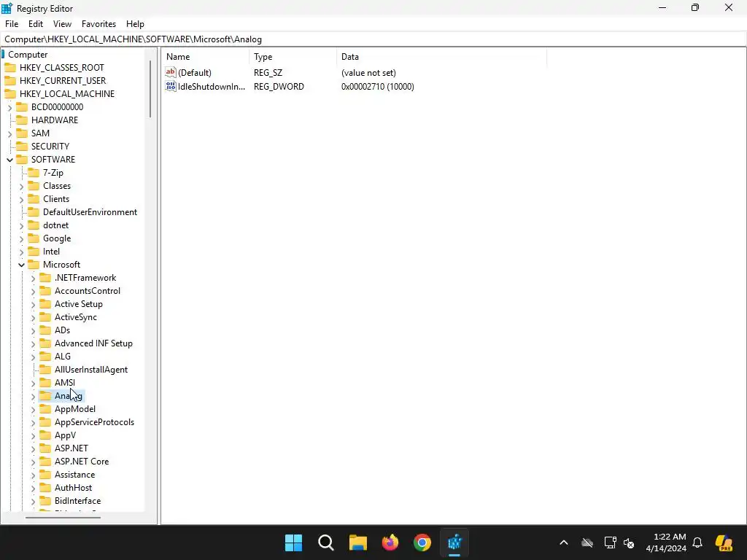747x560 pixels.
Task: Click the REG_DWORD type cell
Action: [x=279, y=87]
